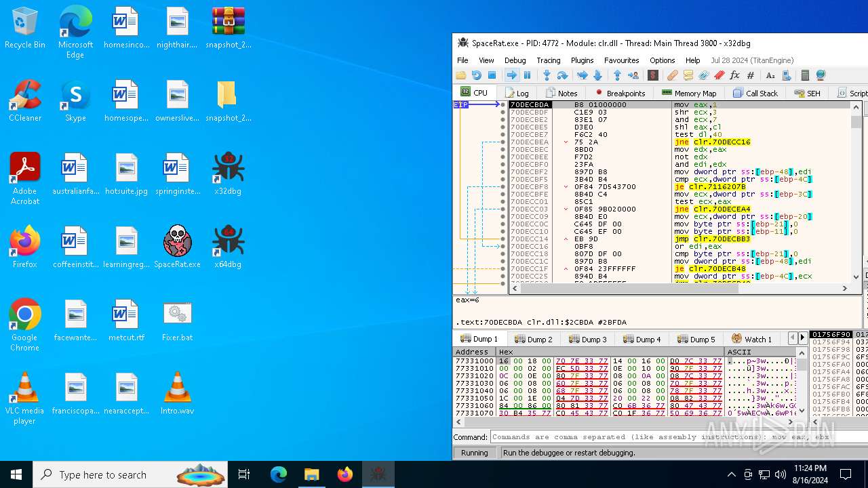Click the Trace Over icon
Screen dimensions: 868x488
click(597, 75)
